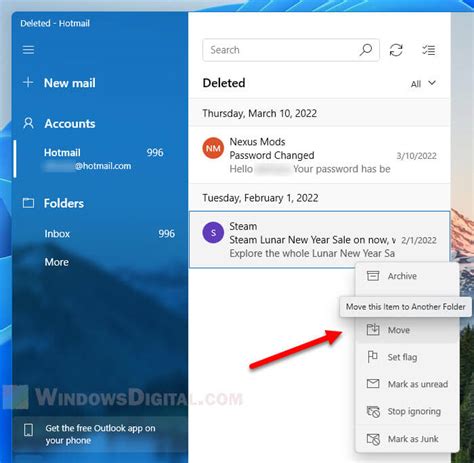Click the Tuesday, February 1, 2022 group header
The width and height of the screenshot is (474, 463).
(319, 198)
